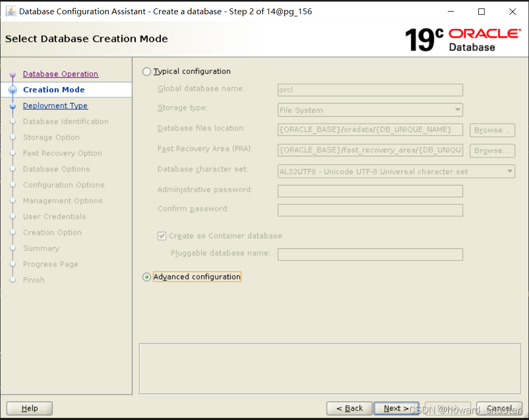Minimize the Database Configuration Assistant window
This screenshot has width=529, height=420.
click(451, 12)
